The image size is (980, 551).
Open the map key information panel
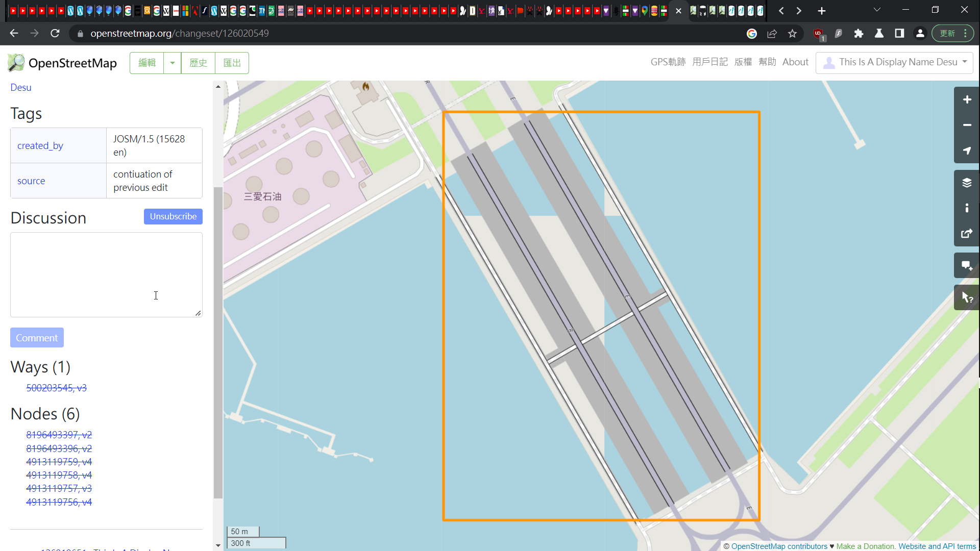point(967,208)
